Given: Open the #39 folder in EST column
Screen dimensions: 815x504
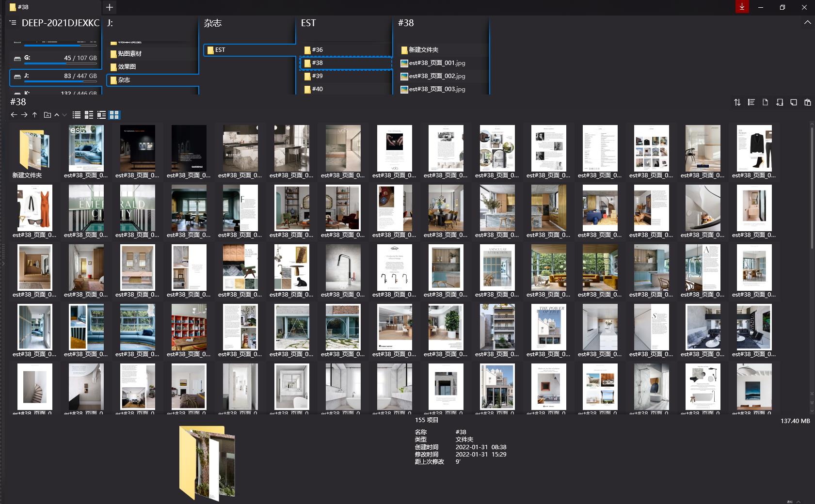Looking at the screenshot, I should click(317, 76).
